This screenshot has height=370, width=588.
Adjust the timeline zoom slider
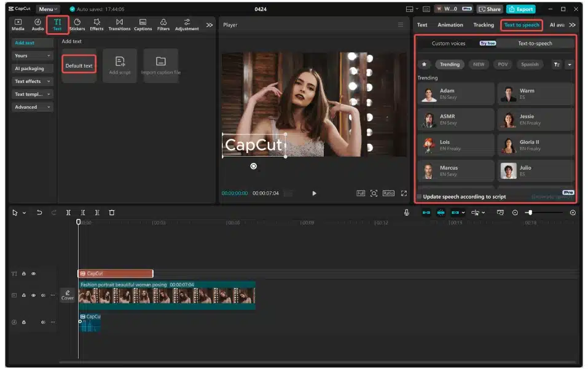pyautogui.click(x=529, y=212)
